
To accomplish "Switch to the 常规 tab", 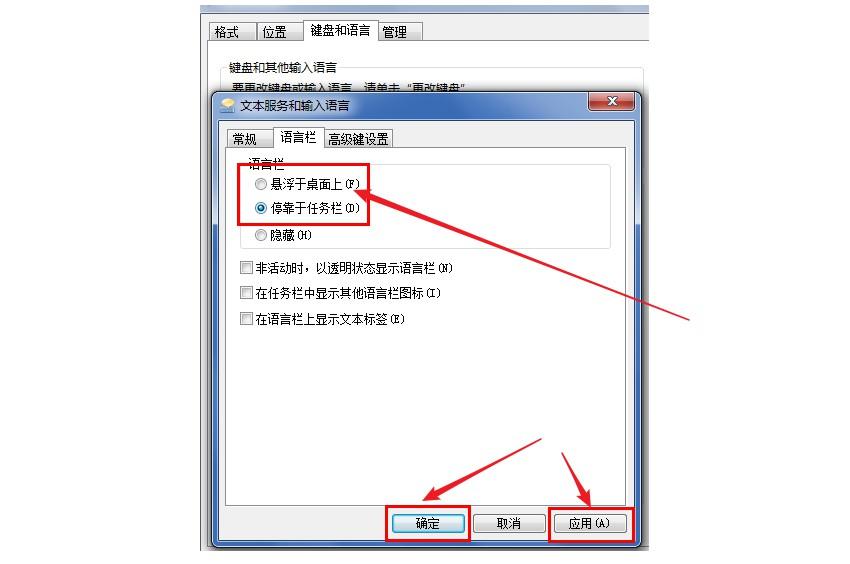I will [x=244, y=139].
